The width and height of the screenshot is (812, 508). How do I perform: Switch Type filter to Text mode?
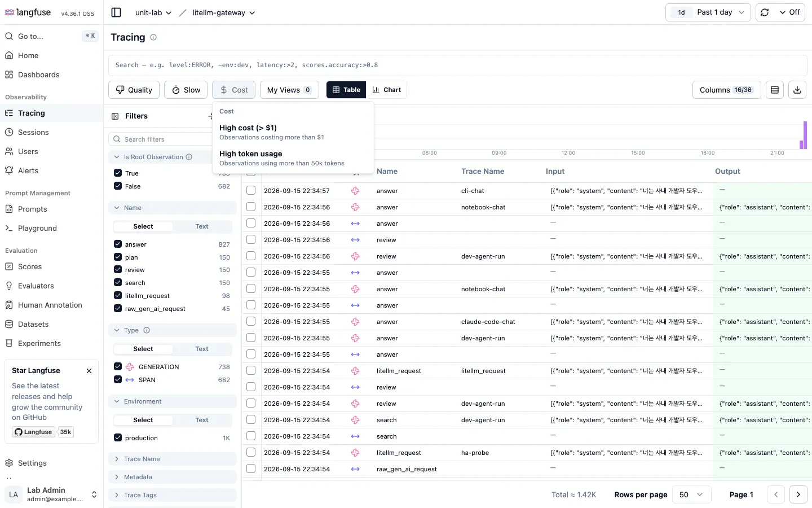(202, 349)
